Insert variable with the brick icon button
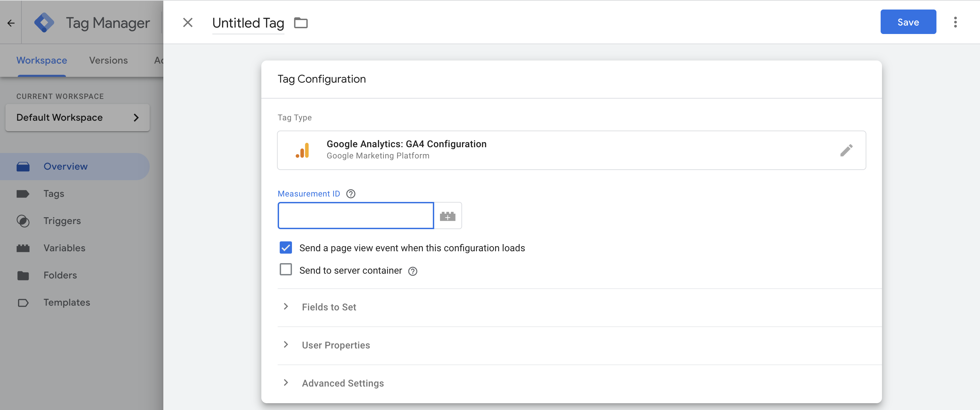 (x=447, y=216)
